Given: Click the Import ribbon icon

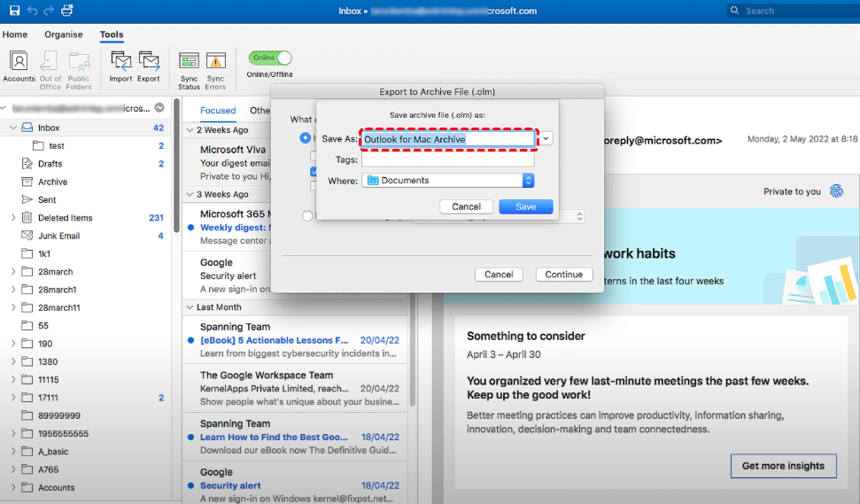Looking at the screenshot, I should (x=120, y=67).
